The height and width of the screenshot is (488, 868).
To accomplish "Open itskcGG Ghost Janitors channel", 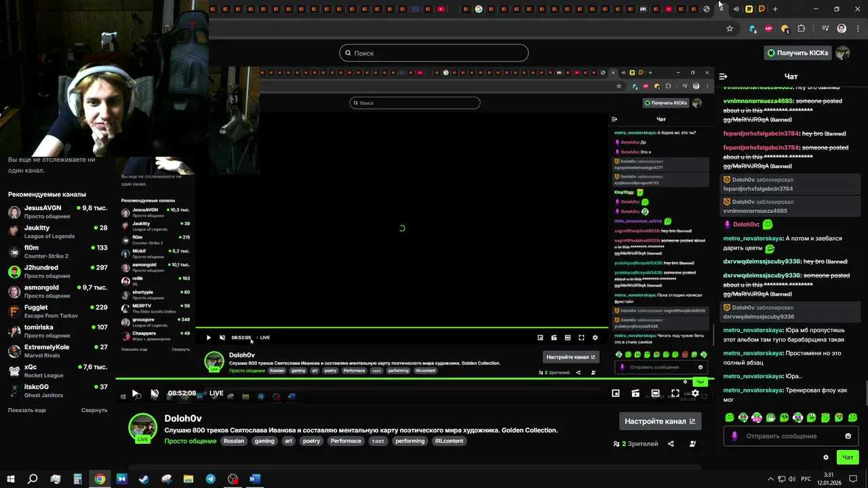I will pyautogui.click(x=58, y=390).
